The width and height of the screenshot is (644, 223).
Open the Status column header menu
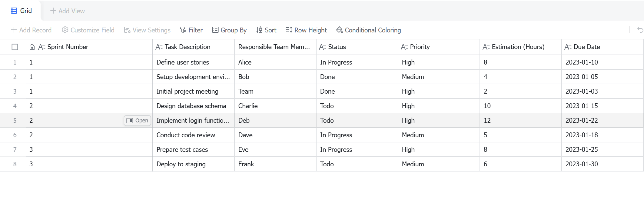coord(357,47)
